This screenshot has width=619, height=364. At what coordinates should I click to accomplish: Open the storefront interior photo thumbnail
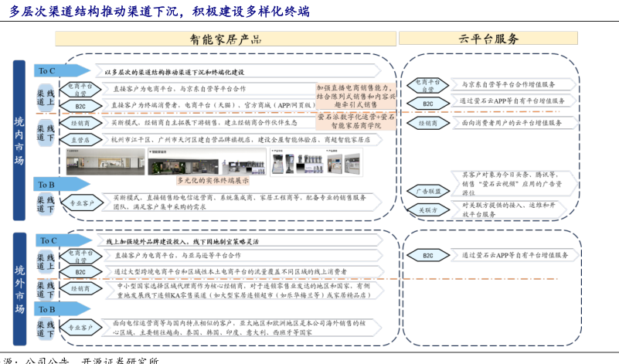[x=105, y=162]
